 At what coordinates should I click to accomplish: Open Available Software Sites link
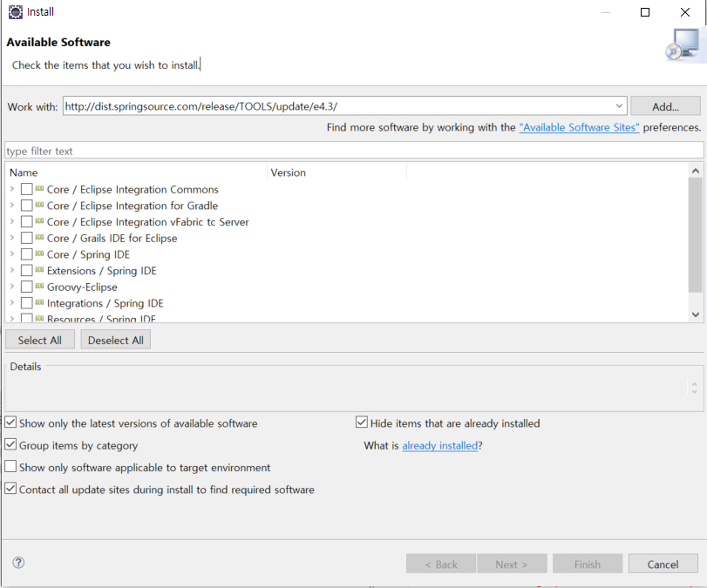coord(579,127)
